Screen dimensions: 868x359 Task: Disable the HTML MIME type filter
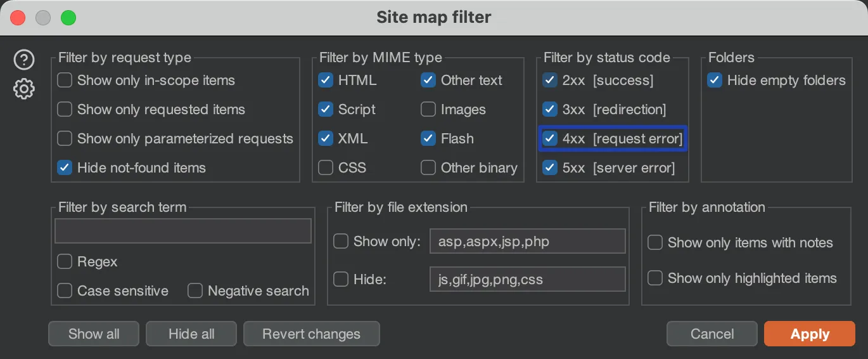pyautogui.click(x=326, y=81)
